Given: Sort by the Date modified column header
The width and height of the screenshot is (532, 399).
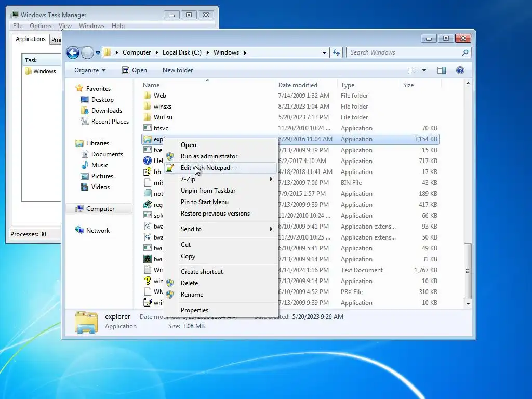Looking at the screenshot, I should (x=307, y=85).
